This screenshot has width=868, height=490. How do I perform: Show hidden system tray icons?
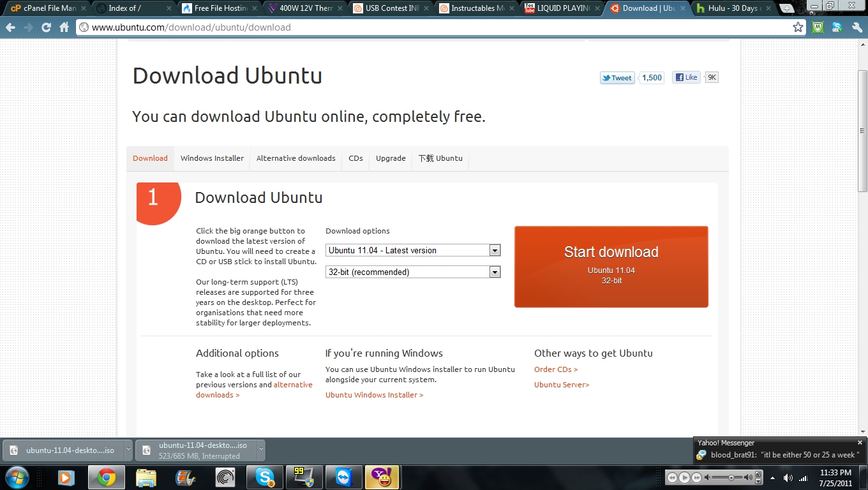coord(774,478)
